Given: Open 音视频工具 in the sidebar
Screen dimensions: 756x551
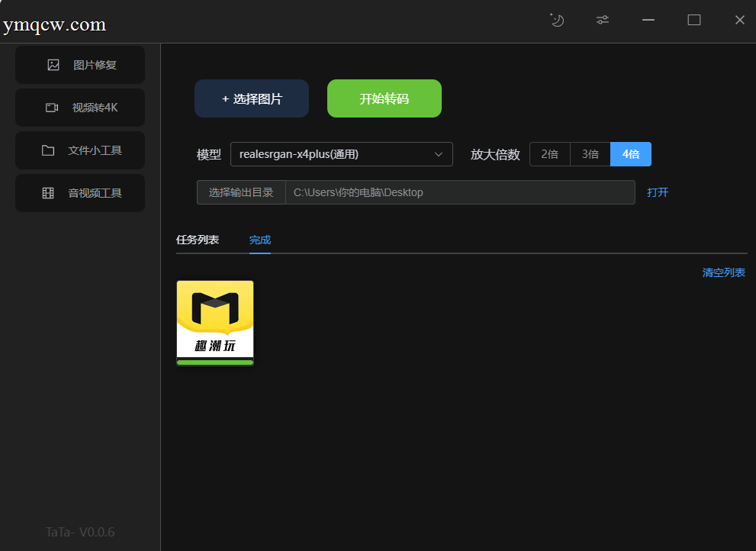Looking at the screenshot, I should (x=80, y=193).
